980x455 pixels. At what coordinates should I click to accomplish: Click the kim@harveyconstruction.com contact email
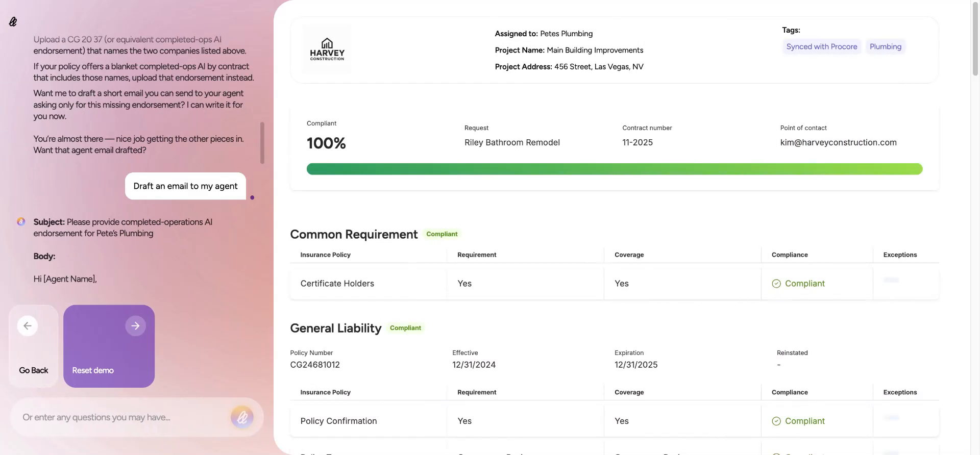pos(839,143)
